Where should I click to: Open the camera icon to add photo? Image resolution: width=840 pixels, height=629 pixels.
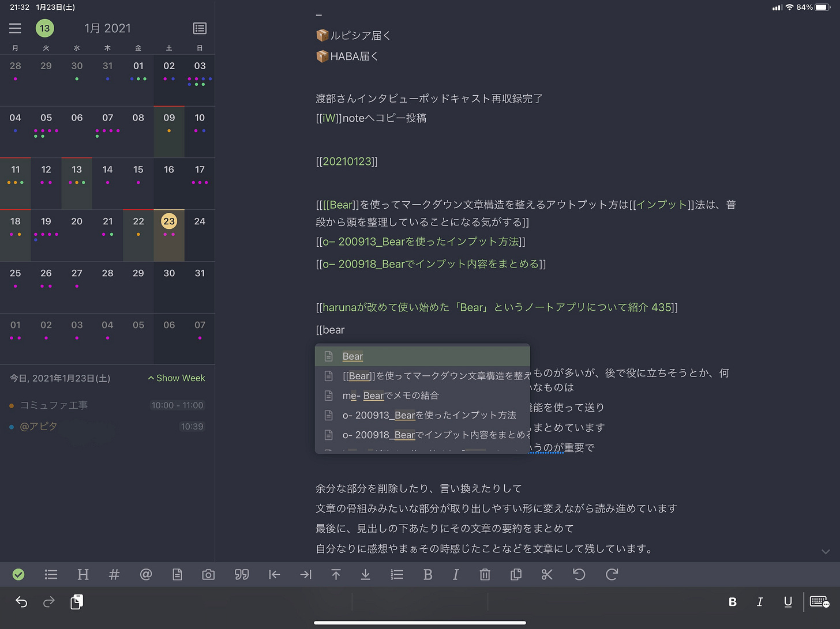click(208, 574)
